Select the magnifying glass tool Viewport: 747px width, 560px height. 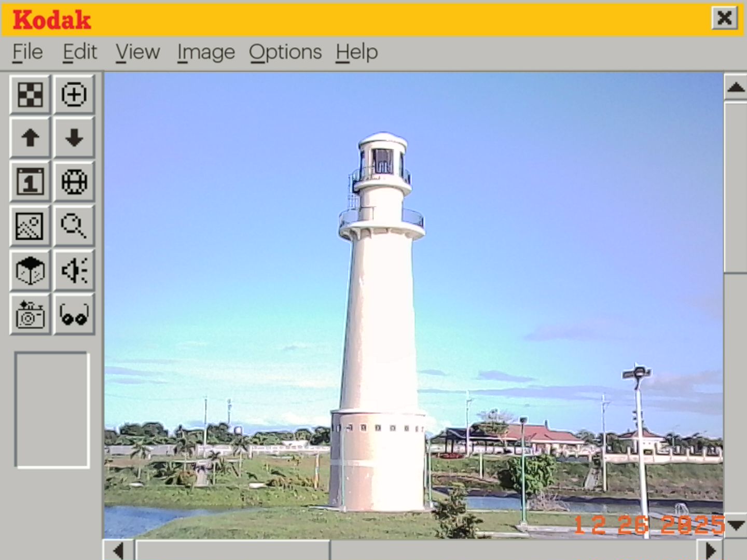point(74,226)
